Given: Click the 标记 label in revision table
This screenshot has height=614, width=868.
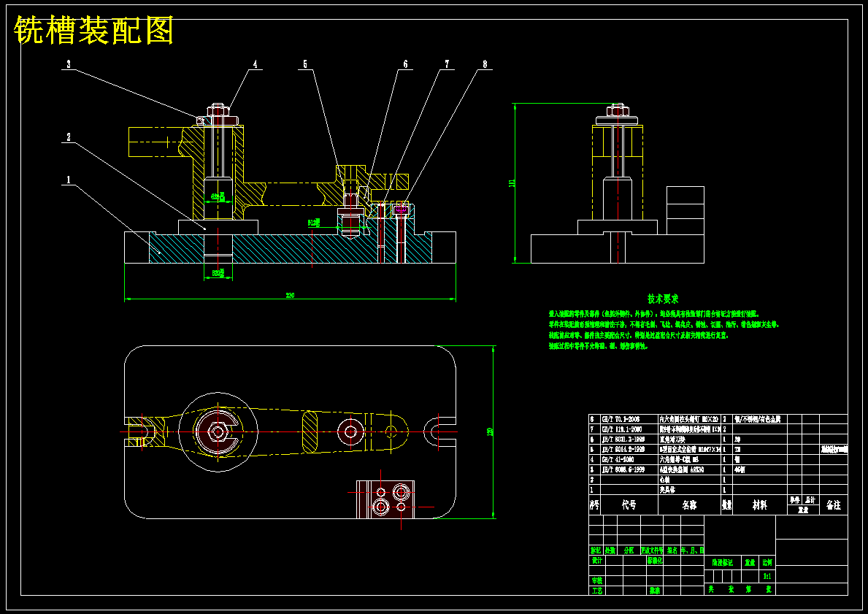Looking at the screenshot, I should (x=596, y=550).
